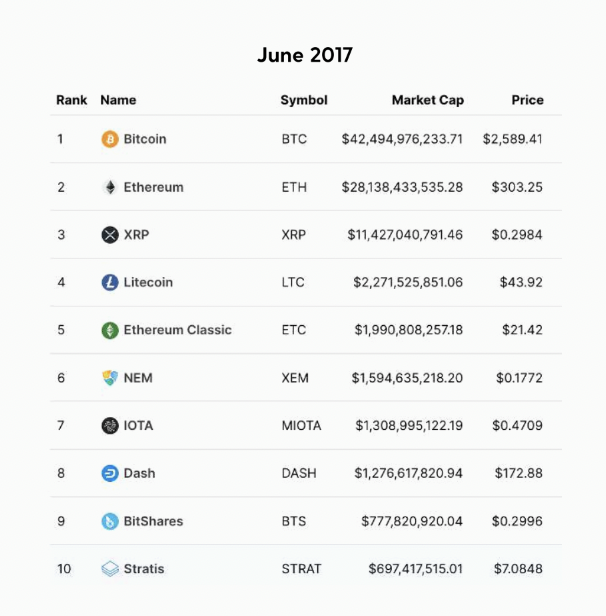This screenshot has height=616, width=606.
Task: Click the Name column header
Action: coord(118,100)
